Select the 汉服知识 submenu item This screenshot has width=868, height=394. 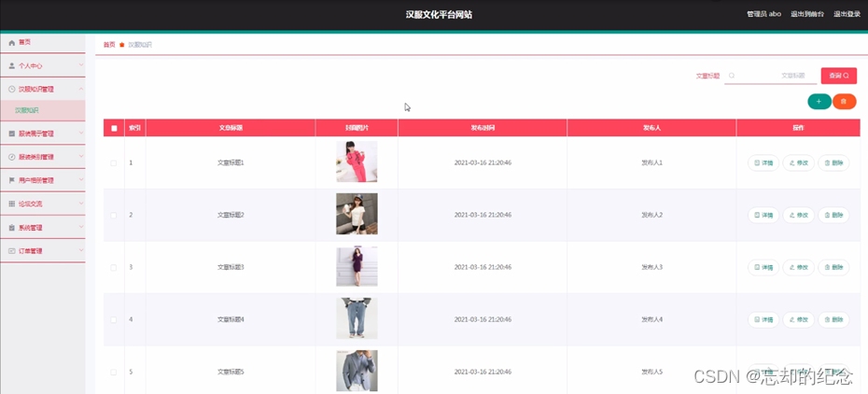pos(43,110)
